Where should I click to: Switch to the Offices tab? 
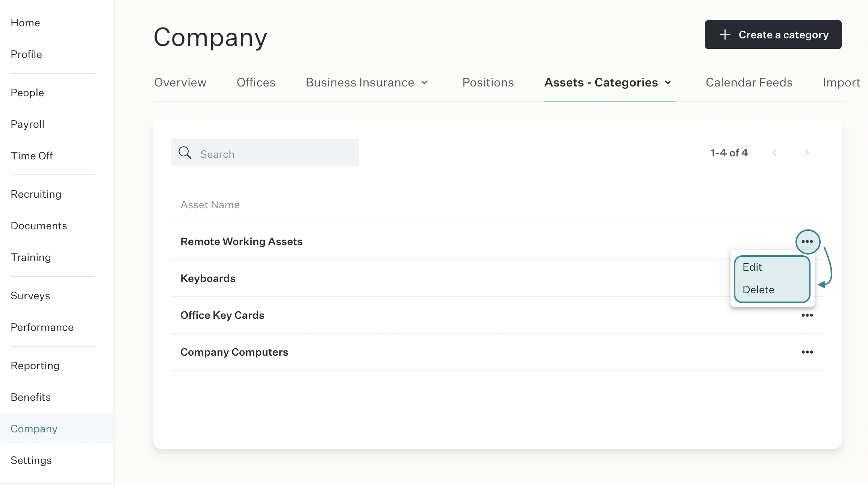coord(256,82)
